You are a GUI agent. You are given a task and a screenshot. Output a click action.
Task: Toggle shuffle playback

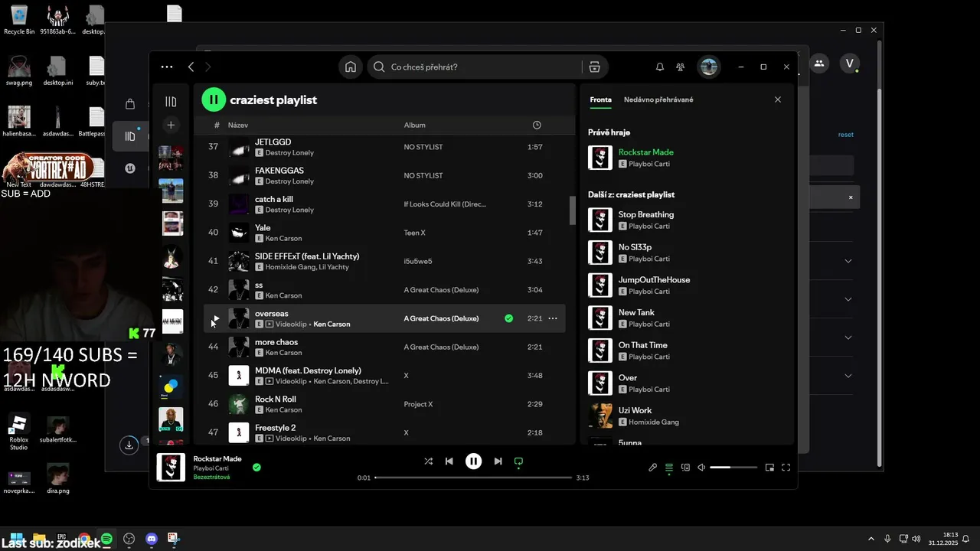click(428, 461)
